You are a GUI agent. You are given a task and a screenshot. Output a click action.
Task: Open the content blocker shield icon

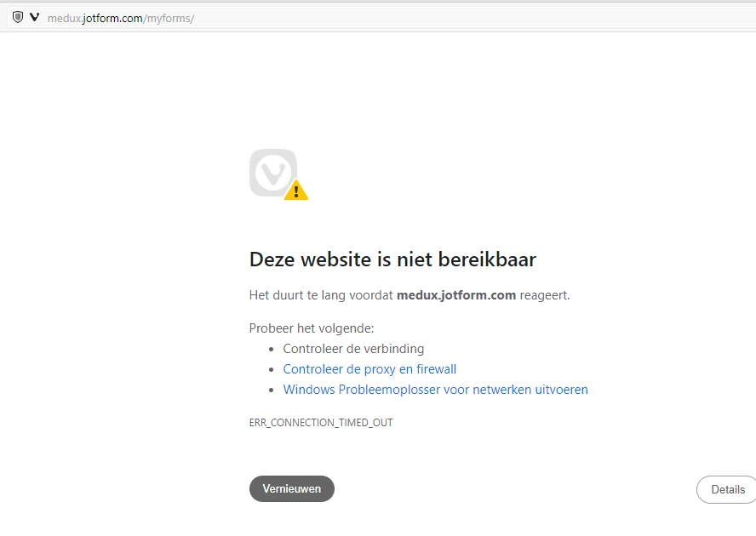pyautogui.click(x=16, y=16)
